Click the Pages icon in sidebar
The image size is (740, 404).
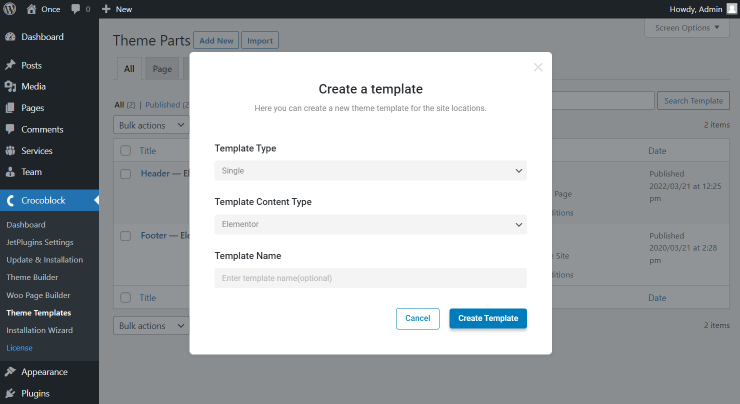pos(10,108)
